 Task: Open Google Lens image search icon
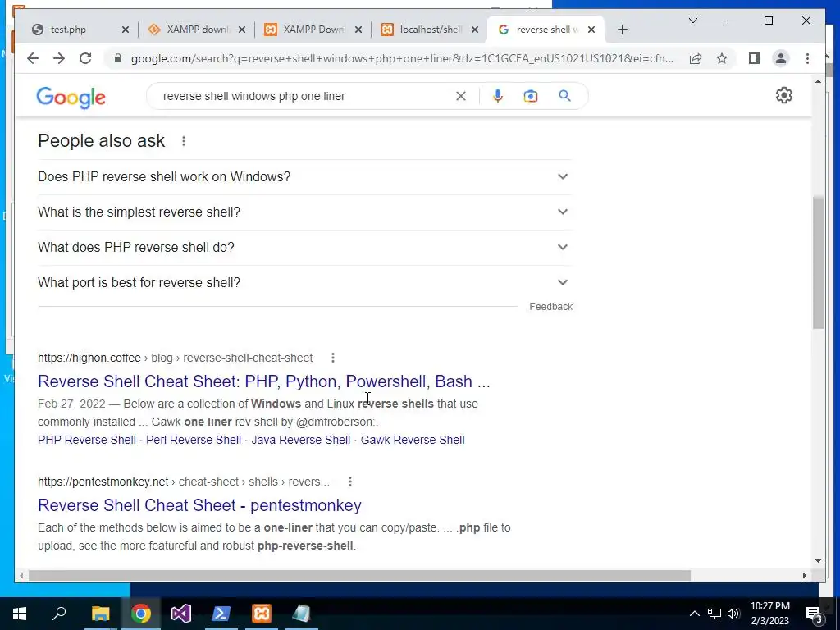point(531,96)
